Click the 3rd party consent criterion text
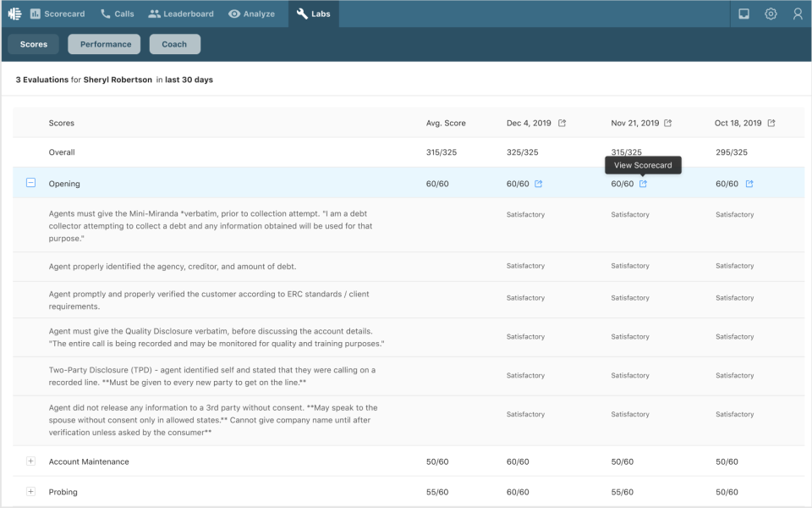The width and height of the screenshot is (812, 508). pos(213,420)
